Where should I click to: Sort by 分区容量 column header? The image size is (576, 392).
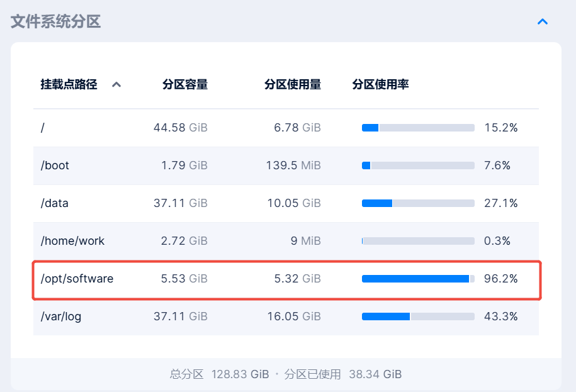[x=184, y=84]
